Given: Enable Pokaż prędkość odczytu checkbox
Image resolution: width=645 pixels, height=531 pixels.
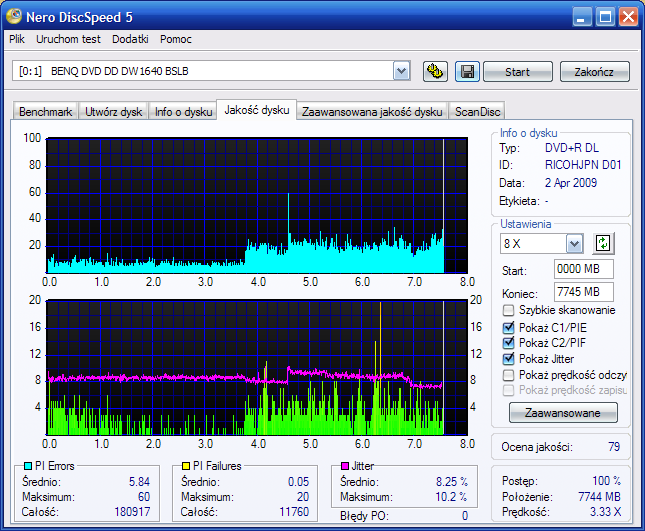Looking at the screenshot, I should click(x=509, y=375).
